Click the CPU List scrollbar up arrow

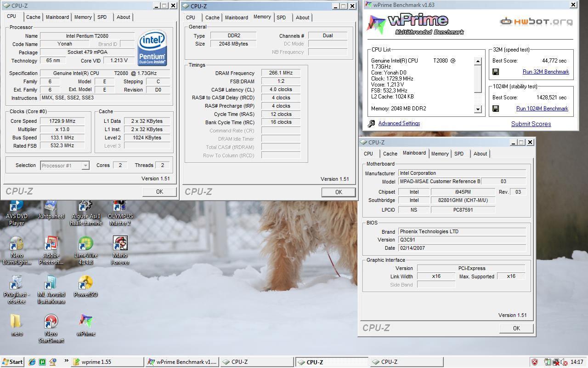[478, 61]
